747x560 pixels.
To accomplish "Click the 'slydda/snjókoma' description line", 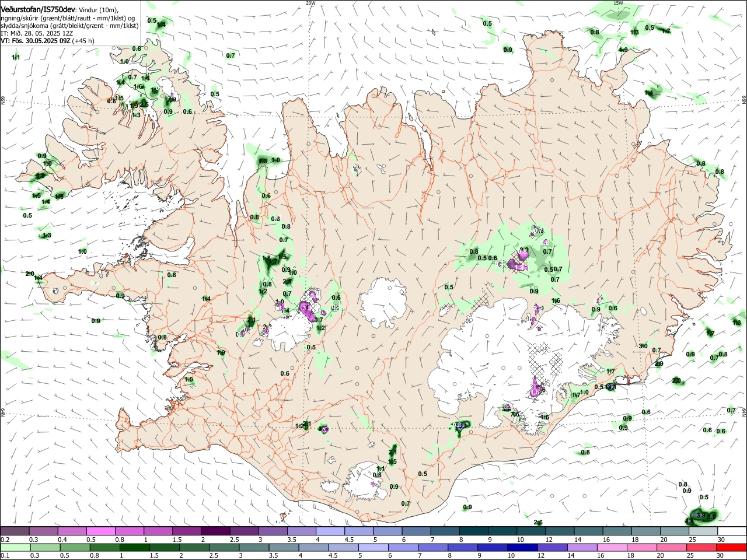I will pos(69,26).
